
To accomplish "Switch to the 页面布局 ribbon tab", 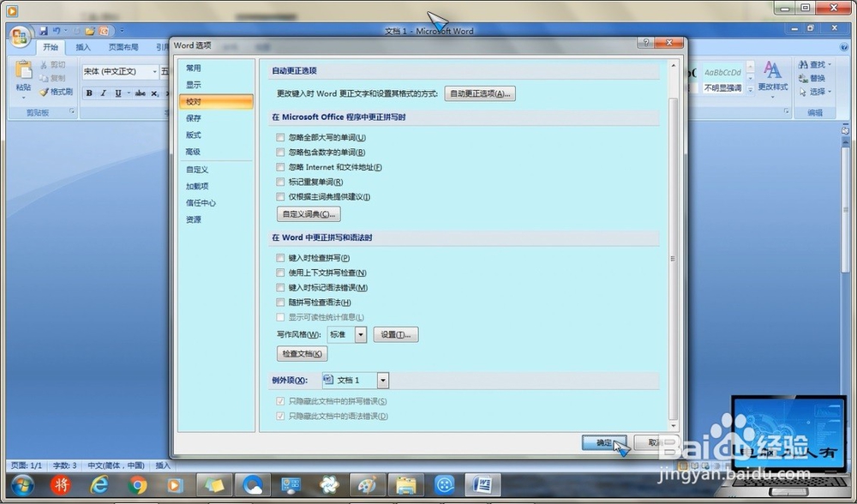I will point(123,47).
